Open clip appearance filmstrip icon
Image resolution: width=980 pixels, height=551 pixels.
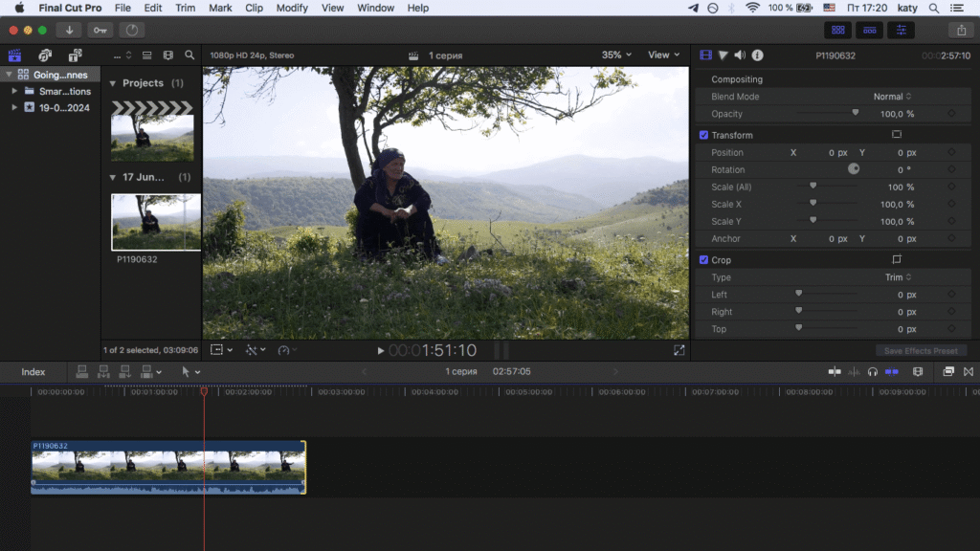(x=168, y=55)
